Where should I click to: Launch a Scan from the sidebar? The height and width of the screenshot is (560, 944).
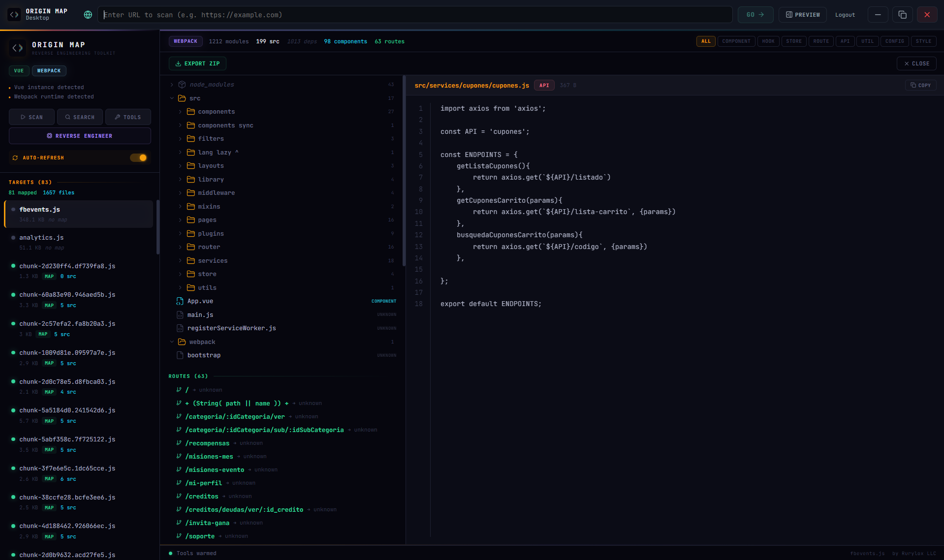31,117
